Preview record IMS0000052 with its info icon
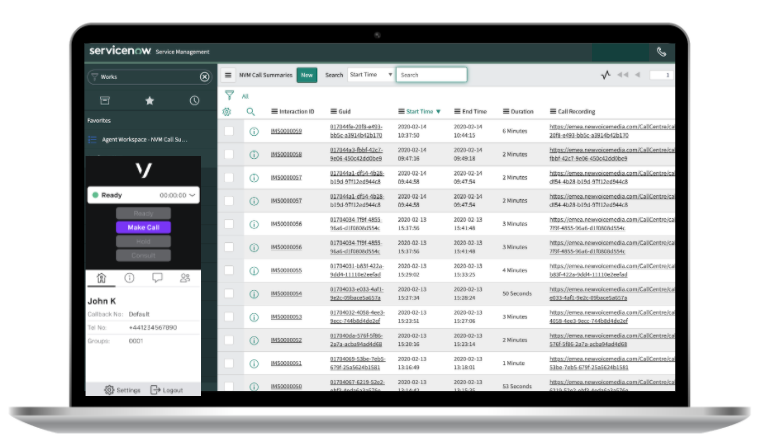 254,340
